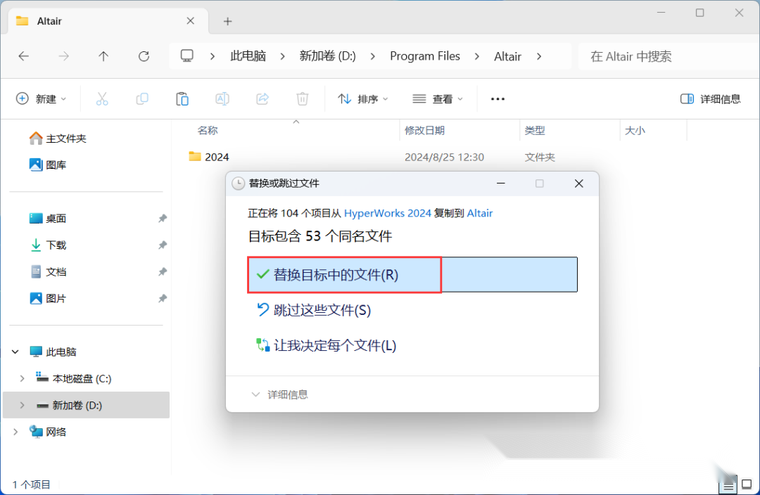The height and width of the screenshot is (495, 760).
Task: Choose 跳过这些文件(S) option
Action: pyautogui.click(x=314, y=310)
